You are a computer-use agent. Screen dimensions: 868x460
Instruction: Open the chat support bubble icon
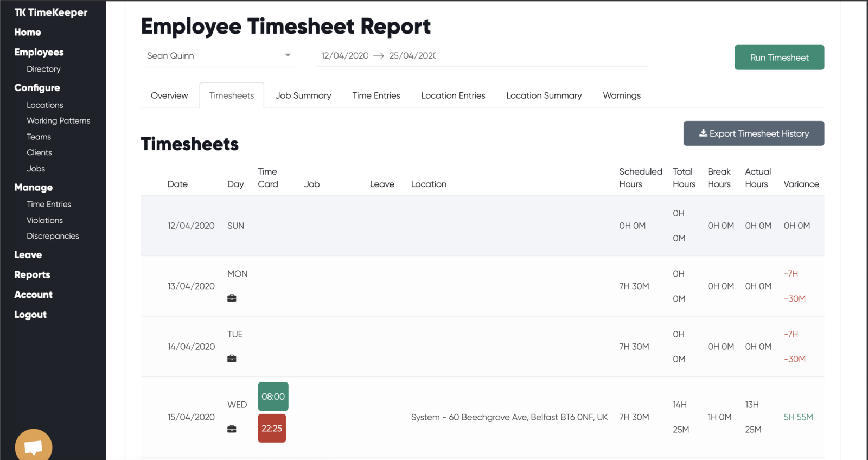34,446
